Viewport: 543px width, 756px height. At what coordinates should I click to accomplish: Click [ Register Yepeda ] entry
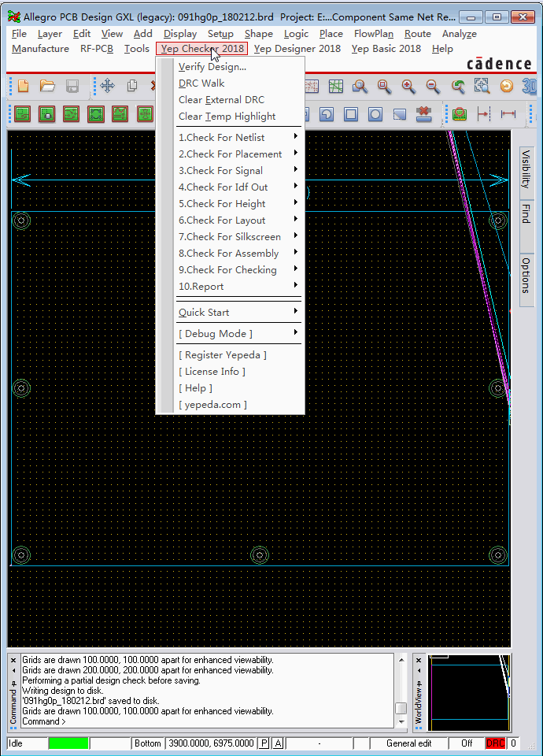pyautogui.click(x=238, y=355)
